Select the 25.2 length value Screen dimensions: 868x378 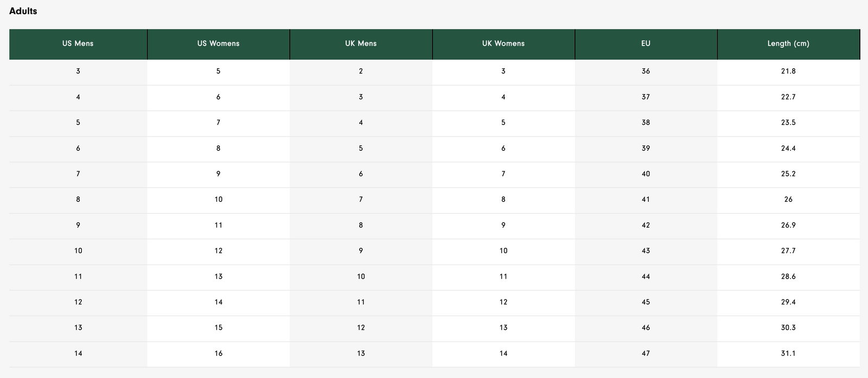coord(788,174)
